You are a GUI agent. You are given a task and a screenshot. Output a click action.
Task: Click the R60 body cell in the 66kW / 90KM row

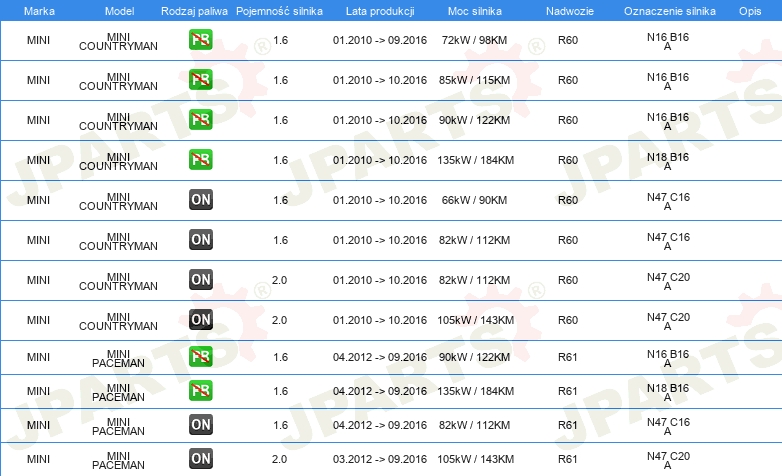pyautogui.click(x=568, y=200)
